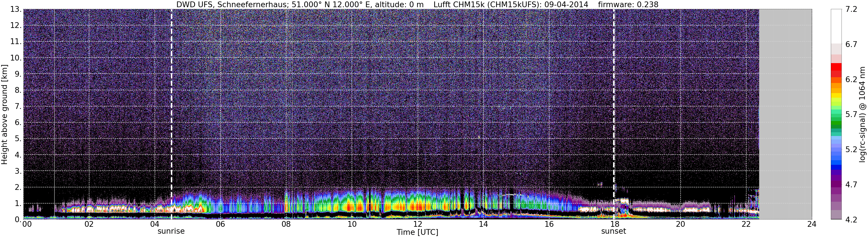Click the 'Lufft CHM15k (CHM15kUFS): 09-04-2014' text
868x238 pixels.
tap(511, 5)
